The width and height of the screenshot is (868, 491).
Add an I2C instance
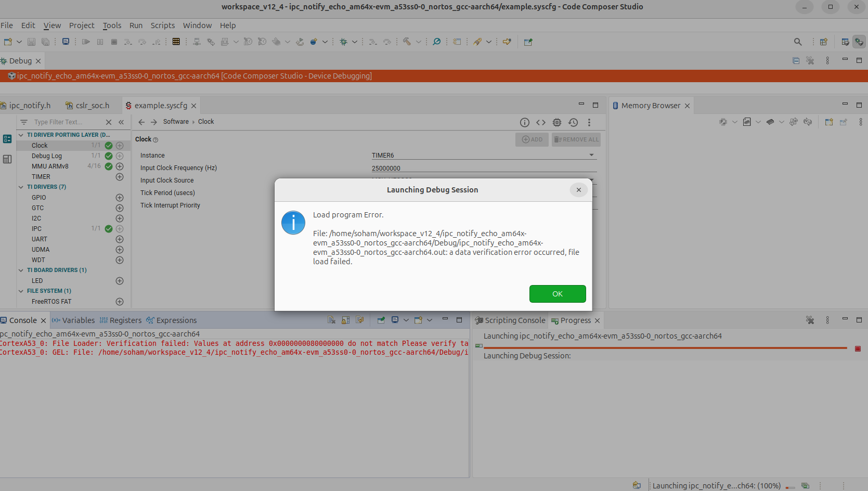pyautogui.click(x=120, y=218)
